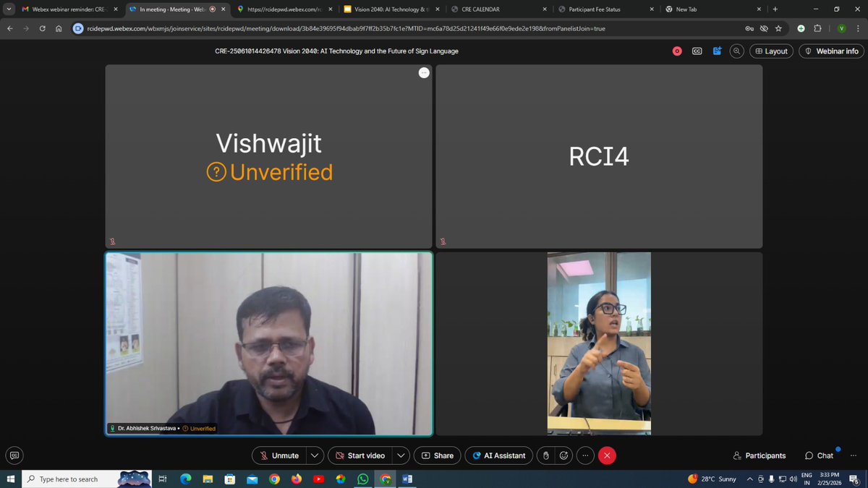Show hidden system tray icons arrow
Viewport: 868px width, 488px height.
(749, 479)
